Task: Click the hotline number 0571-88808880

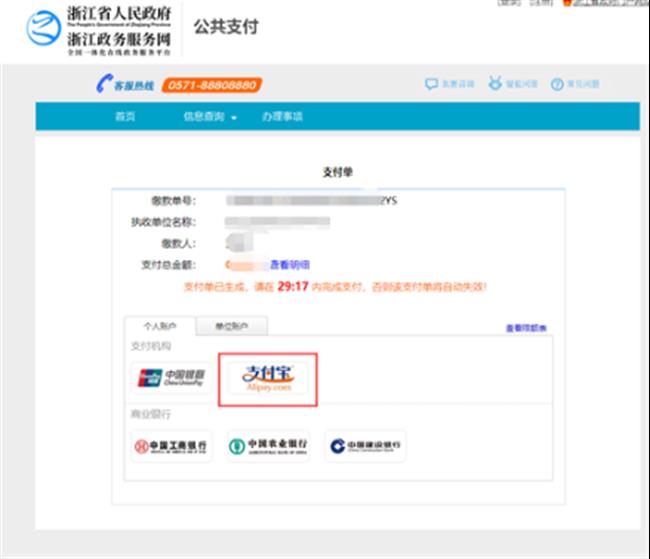Action: pos(211,85)
